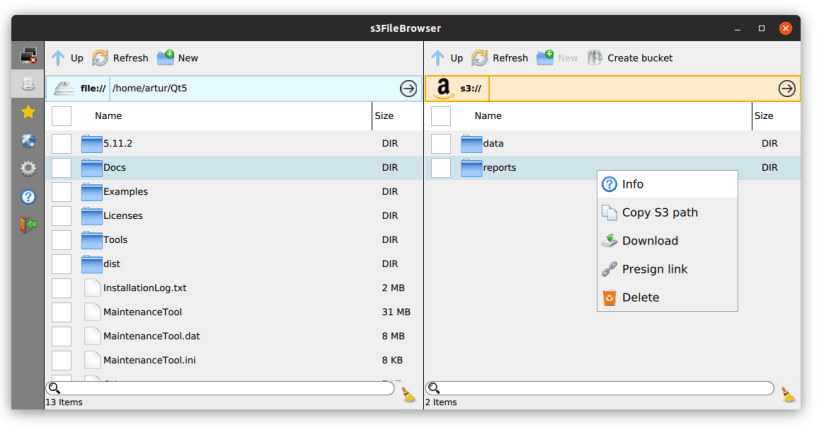The image size is (819, 430).
Task: Click magnifier icon in S3 search box
Action: click(x=434, y=388)
